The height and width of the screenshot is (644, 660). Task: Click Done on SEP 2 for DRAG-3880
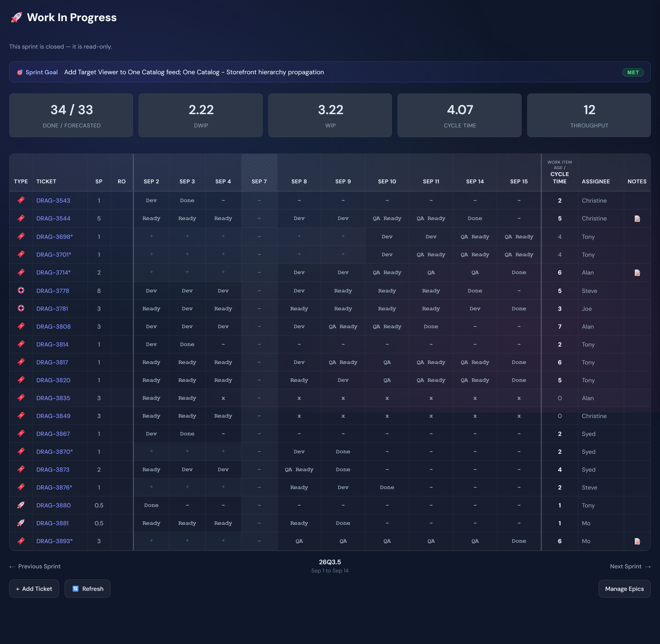tap(151, 505)
